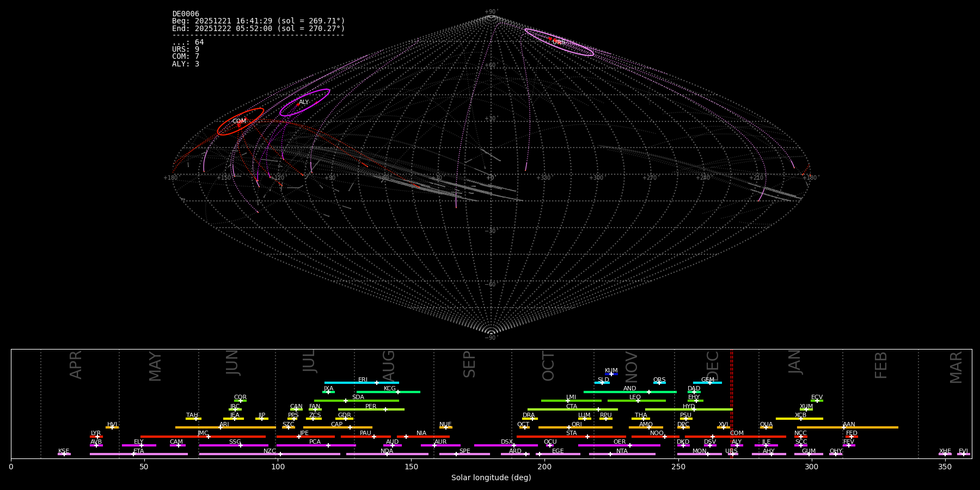Click the DSX shower label in the timeline
The width and height of the screenshot is (980, 490).
pyautogui.click(x=507, y=442)
